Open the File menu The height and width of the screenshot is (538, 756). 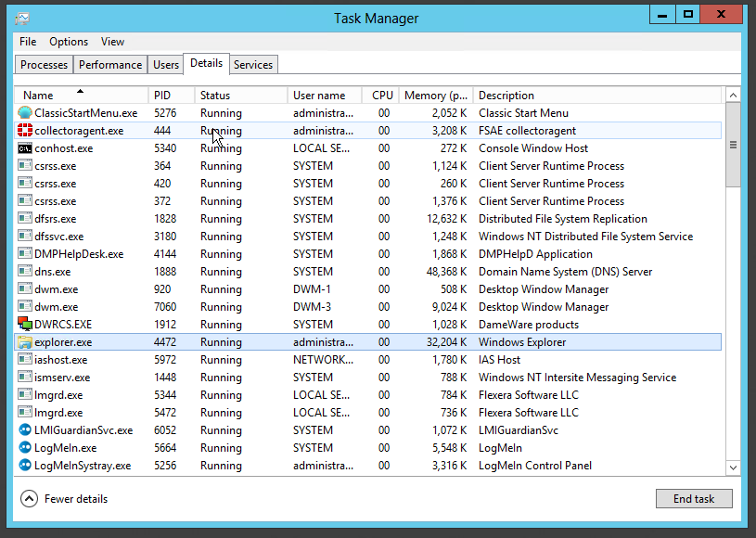[28, 42]
